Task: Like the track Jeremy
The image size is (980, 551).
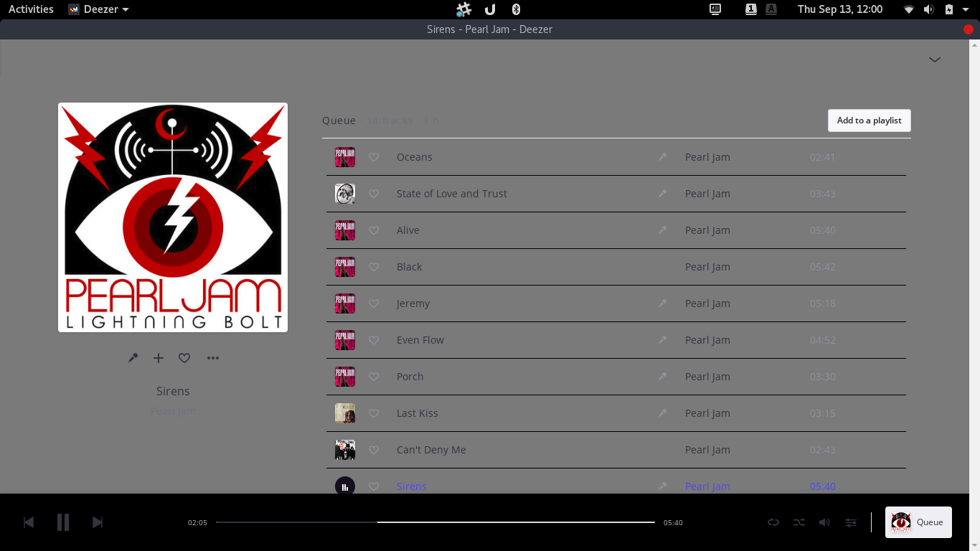Action: coord(374,303)
